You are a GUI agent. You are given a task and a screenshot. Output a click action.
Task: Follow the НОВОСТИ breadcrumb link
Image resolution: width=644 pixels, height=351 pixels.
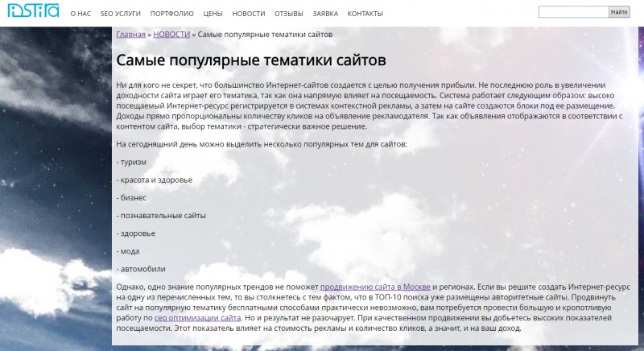tap(171, 35)
